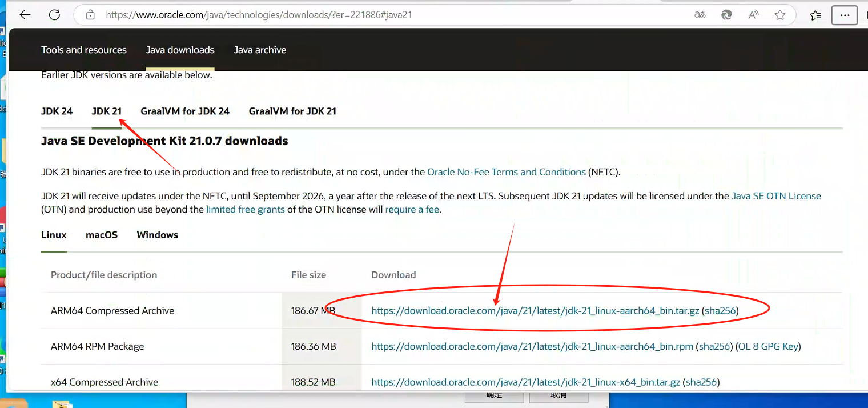This screenshot has height=408, width=868.
Task: Download jdk-21_linux-aarch64_bin.rpm link
Action: click(x=532, y=346)
